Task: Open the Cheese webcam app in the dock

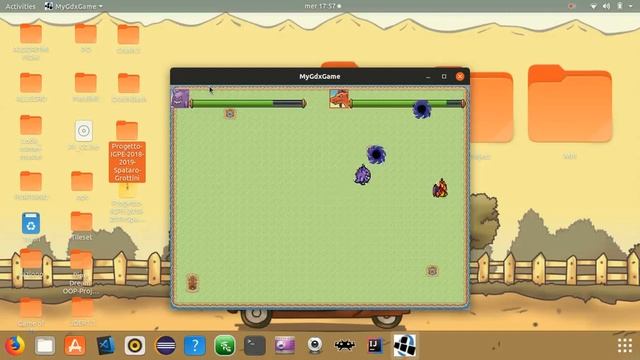Action: coord(315,345)
